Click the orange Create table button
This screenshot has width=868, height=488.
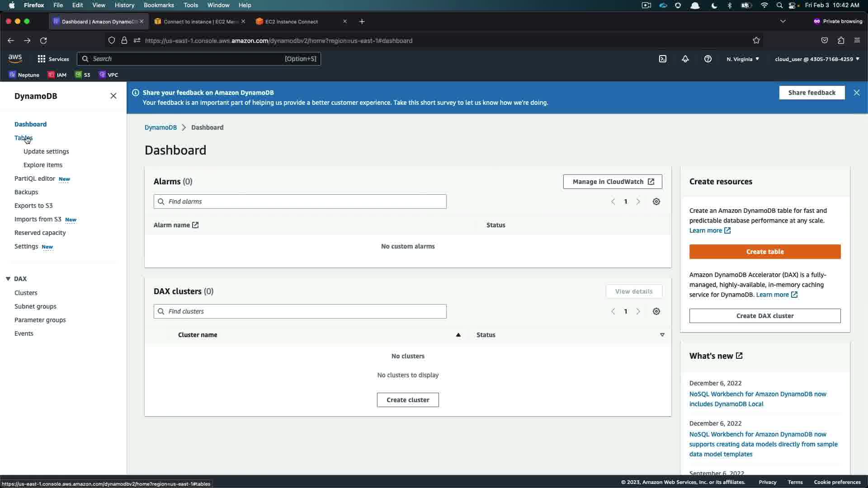(x=765, y=252)
